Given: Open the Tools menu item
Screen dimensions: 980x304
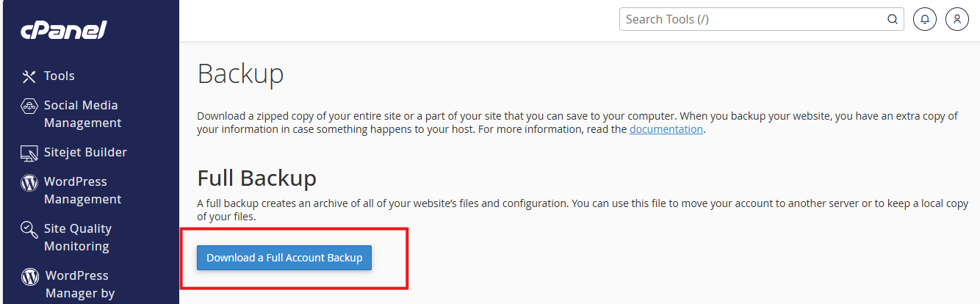Looking at the screenshot, I should point(60,76).
